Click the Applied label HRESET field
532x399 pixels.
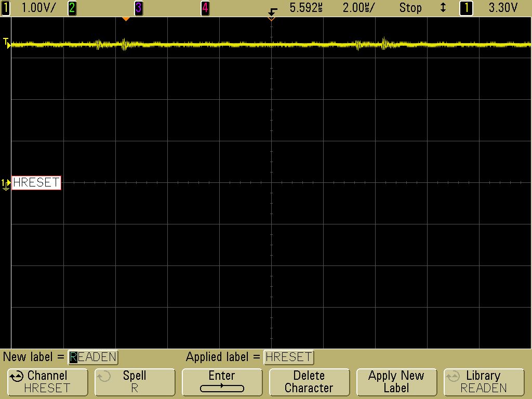point(289,357)
